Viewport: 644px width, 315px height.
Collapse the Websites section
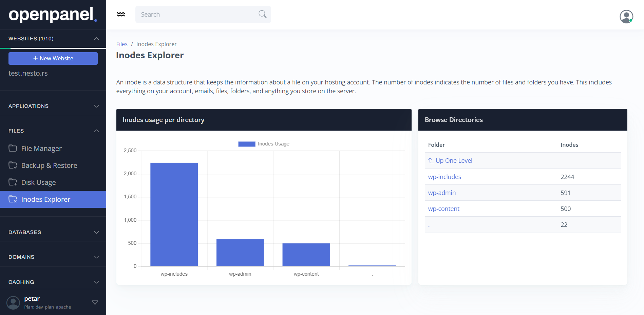coord(96,39)
